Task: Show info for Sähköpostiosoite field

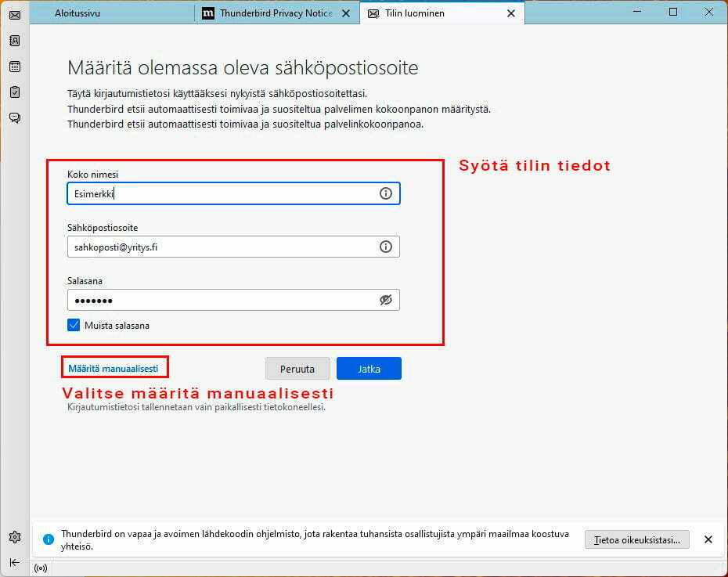Action: pyautogui.click(x=386, y=247)
